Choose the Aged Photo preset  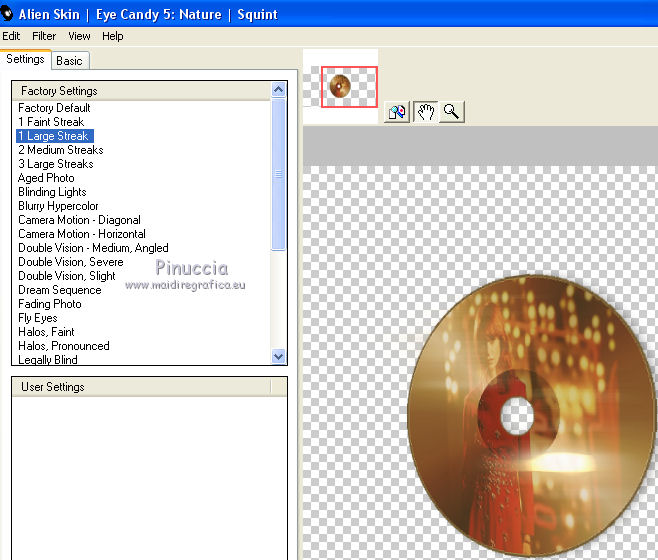pos(46,178)
